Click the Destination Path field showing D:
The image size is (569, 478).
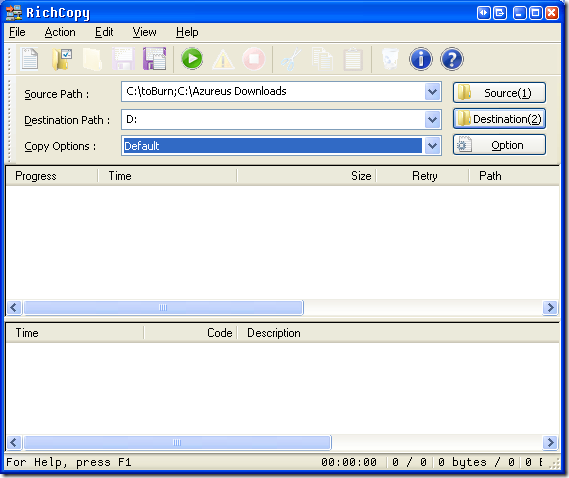(x=273, y=119)
